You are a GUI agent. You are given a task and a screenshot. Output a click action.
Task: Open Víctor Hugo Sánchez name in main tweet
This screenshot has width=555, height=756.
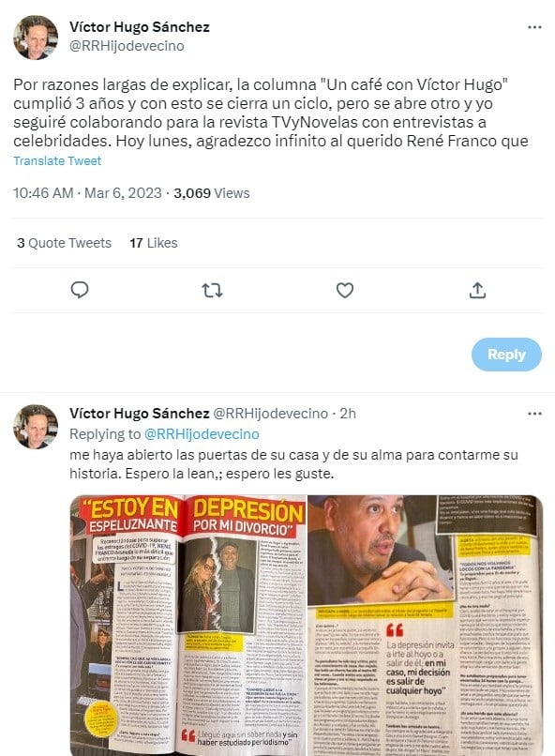pyautogui.click(x=140, y=27)
